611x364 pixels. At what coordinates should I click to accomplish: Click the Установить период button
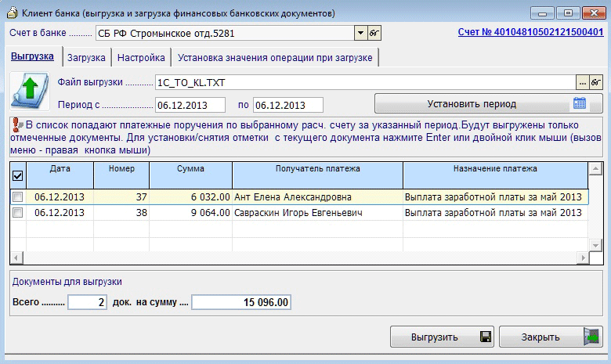[489, 103]
